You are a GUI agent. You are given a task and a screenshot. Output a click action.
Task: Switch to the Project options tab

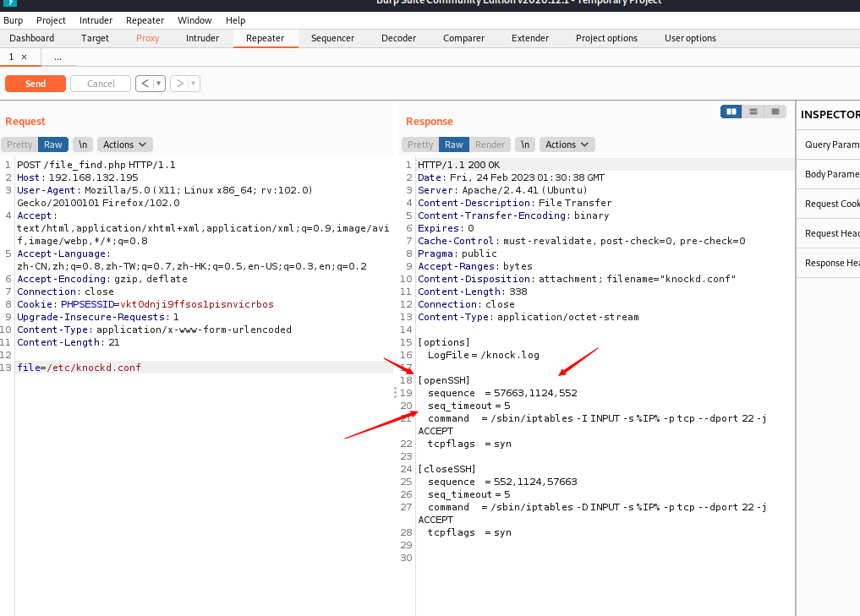point(606,38)
